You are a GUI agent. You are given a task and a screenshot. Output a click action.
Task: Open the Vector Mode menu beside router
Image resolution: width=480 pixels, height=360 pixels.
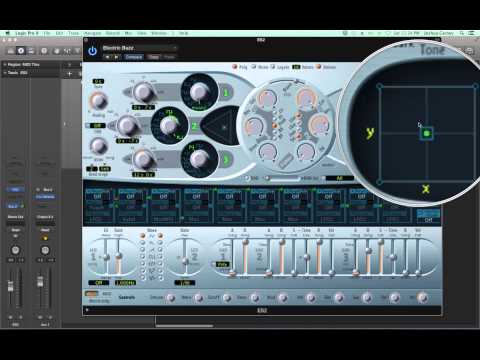point(428,220)
